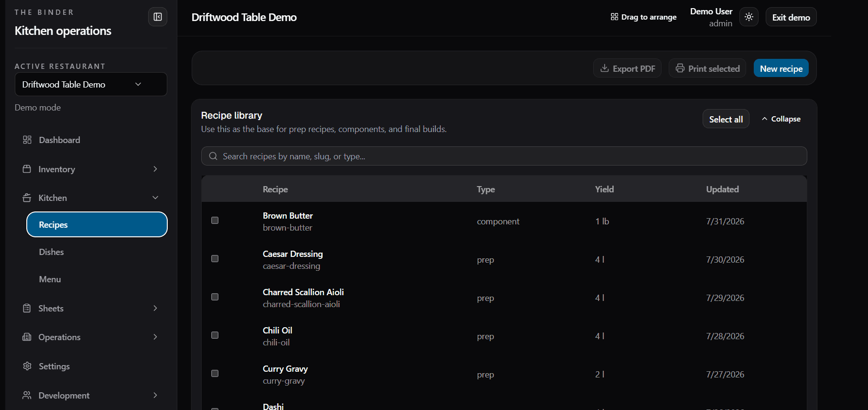Tick the Chili Oil recipe checkbox
Viewport: 868px width, 410px height.
click(215, 335)
